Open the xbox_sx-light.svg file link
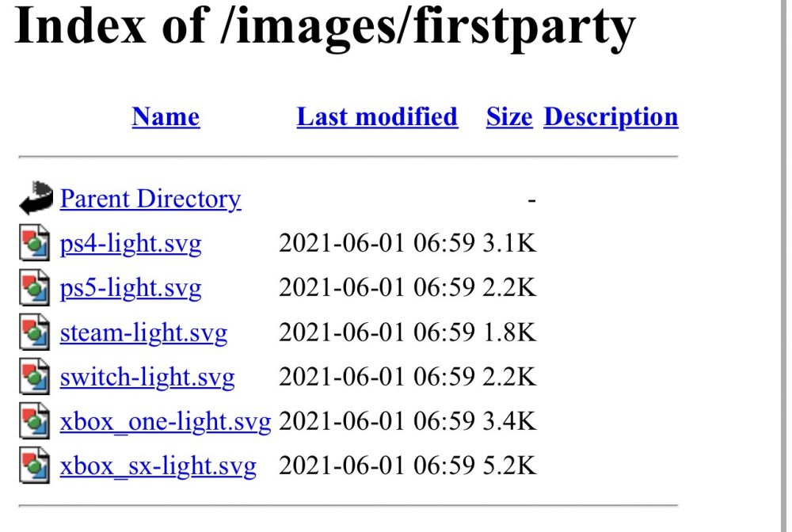This screenshot has width=792, height=532. pyautogui.click(x=158, y=466)
